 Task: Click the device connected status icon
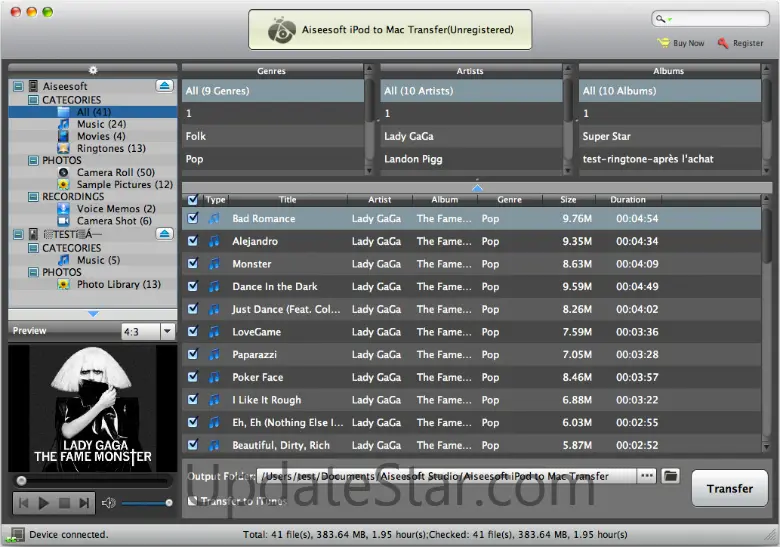[x=16, y=535]
